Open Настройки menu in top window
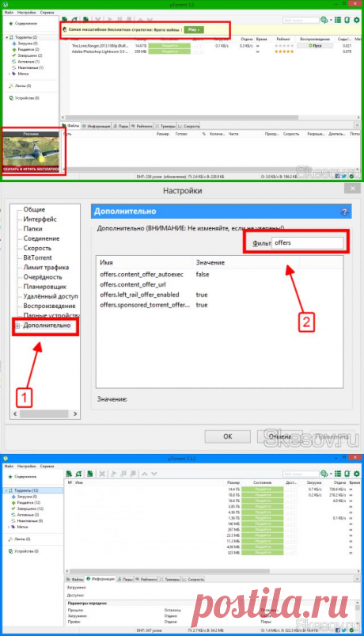Viewport: 364px width, 636px height. point(27,12)
